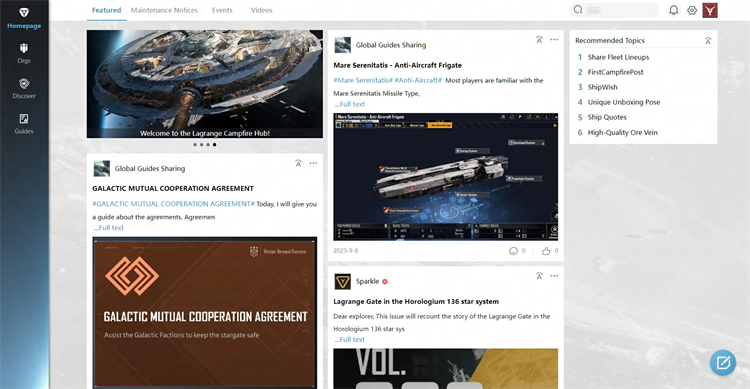This screenshot has height=389, width=750.
Task: Select the last carousel dot indicator
Action: tap(214, 144)
